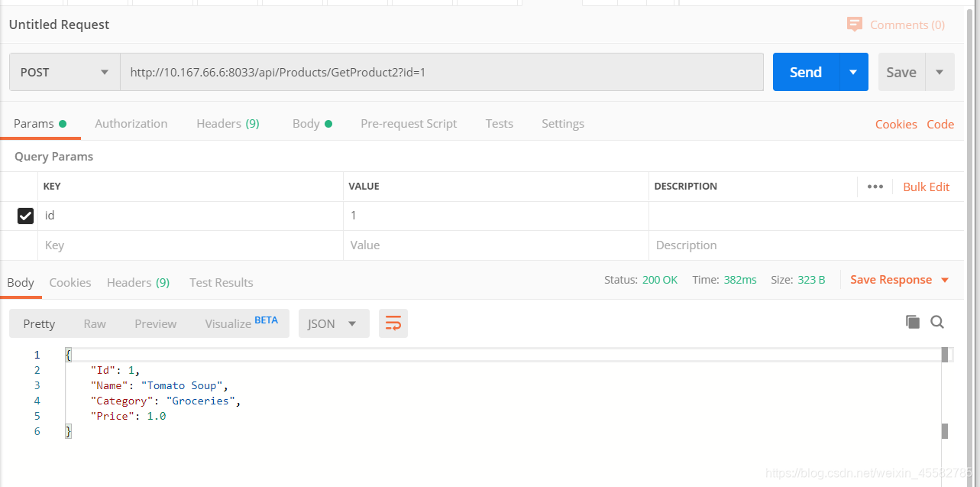Click Bulk Edit
The image size is (980, 487).
927,187
